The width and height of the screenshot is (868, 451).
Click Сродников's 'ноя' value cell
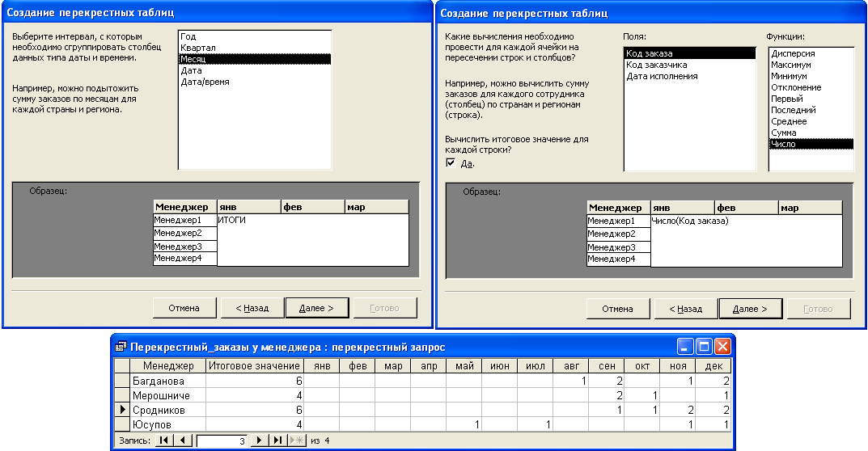(678, 410)
